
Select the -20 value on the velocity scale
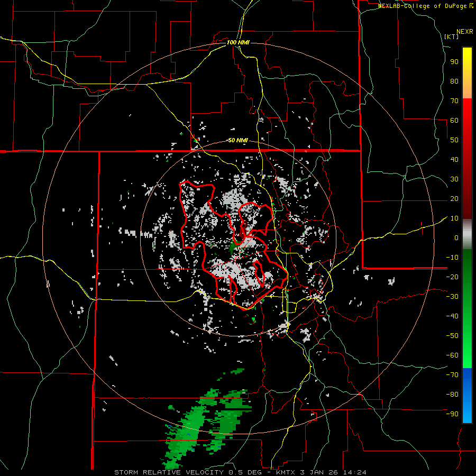point(452,277)
